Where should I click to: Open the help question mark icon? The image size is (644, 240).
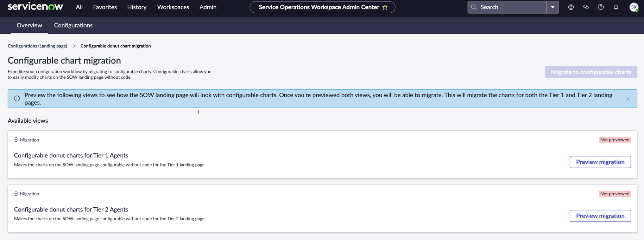pyautogui.click(x=601, y=7)
